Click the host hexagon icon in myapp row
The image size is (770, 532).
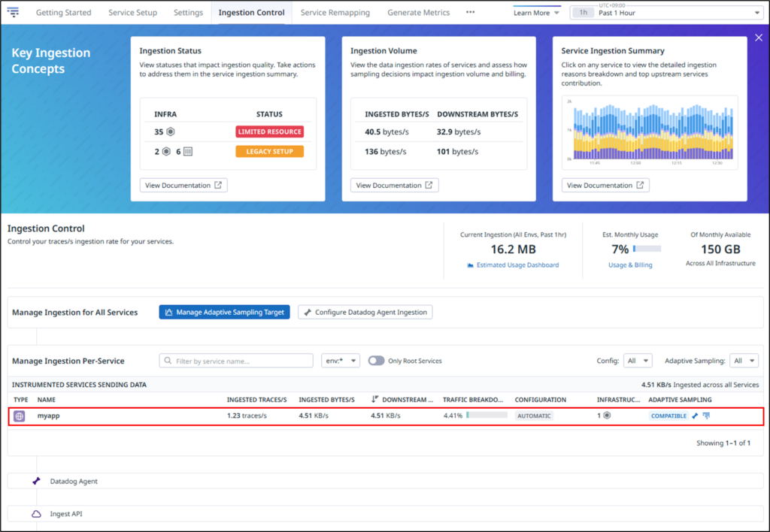(607, 416)
